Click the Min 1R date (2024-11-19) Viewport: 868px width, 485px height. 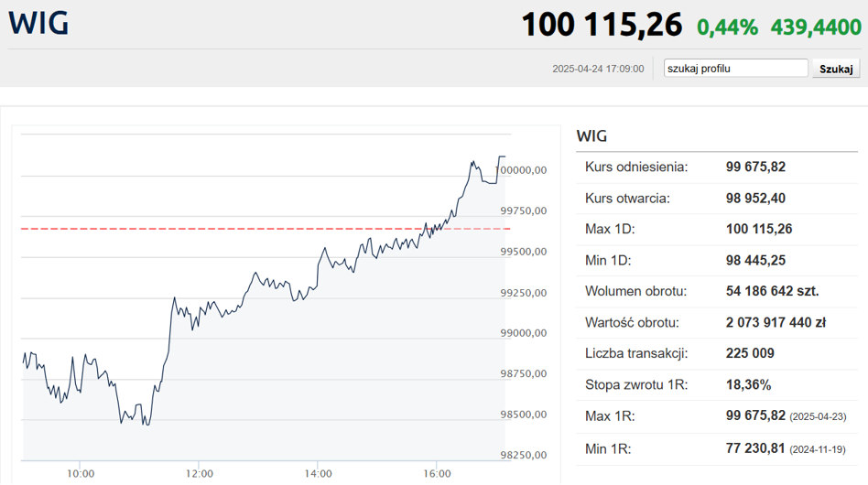pos(817,449)
